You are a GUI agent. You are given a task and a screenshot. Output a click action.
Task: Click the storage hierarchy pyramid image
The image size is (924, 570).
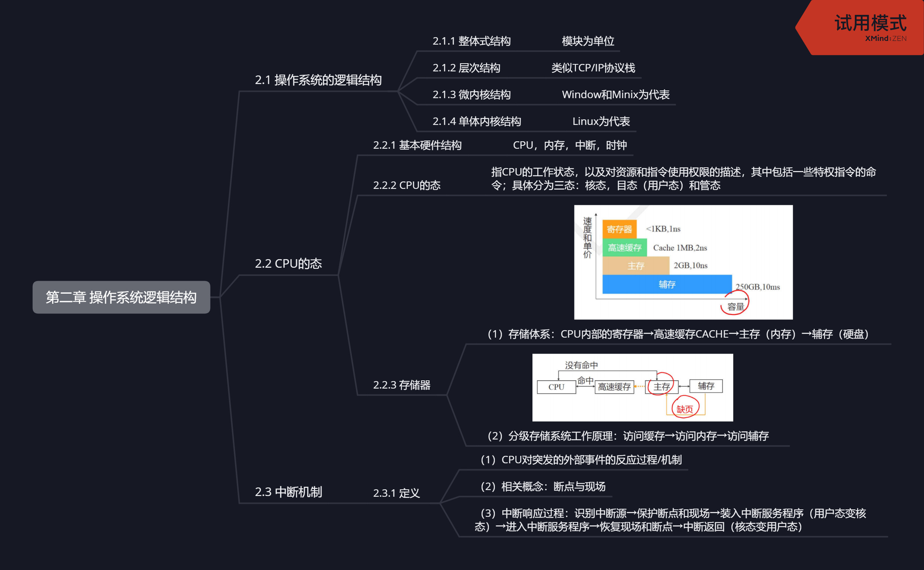pos(683,262)
